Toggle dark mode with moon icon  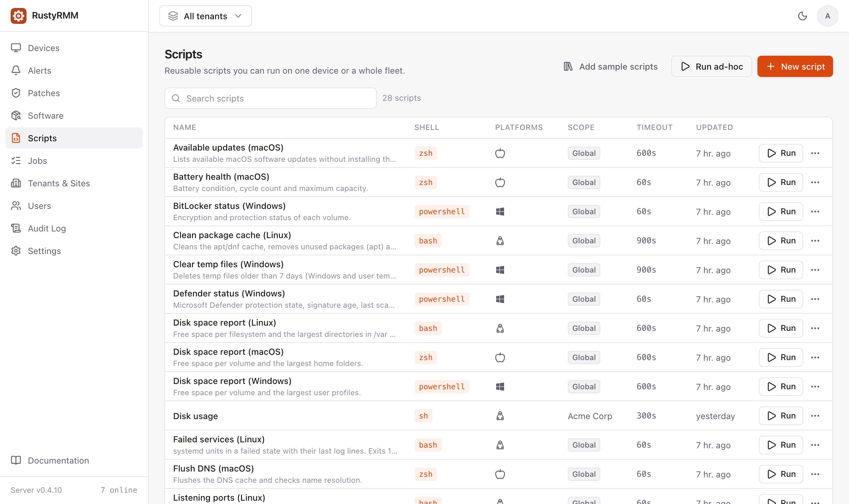coord(803,16)
